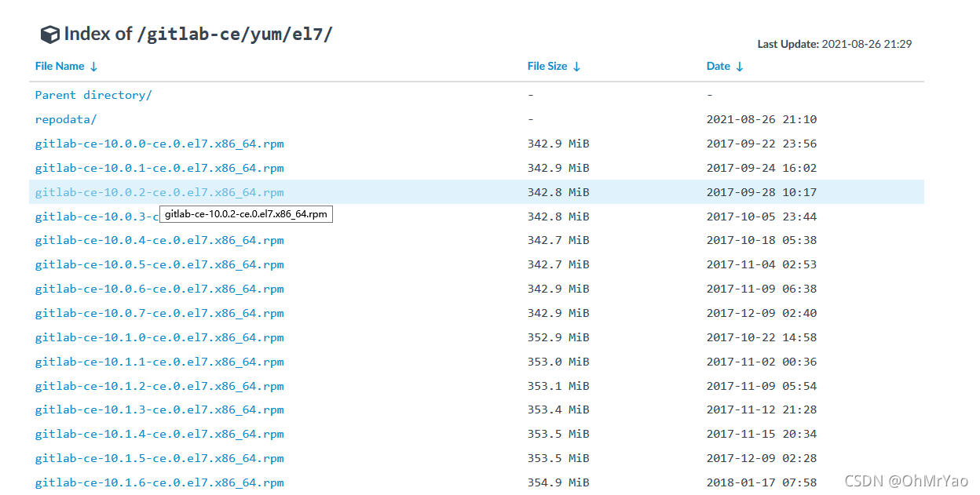Click the 353.4 MiB size value

click(x=558, y=409)
